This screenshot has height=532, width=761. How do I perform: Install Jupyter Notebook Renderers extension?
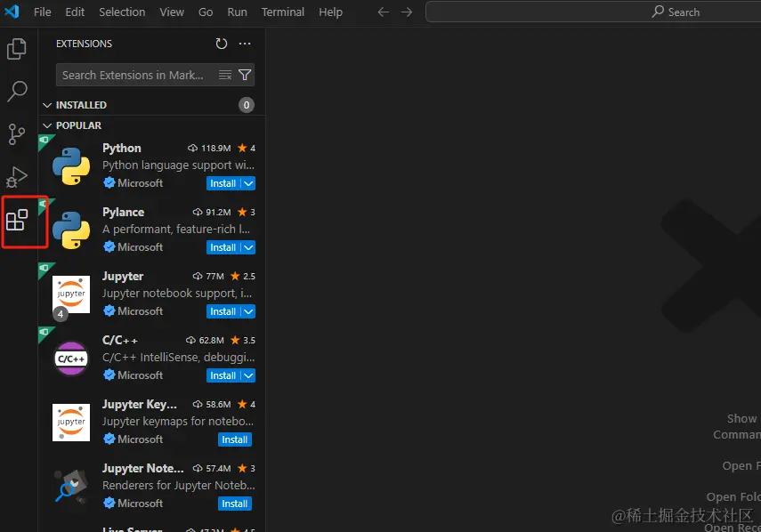235,504
